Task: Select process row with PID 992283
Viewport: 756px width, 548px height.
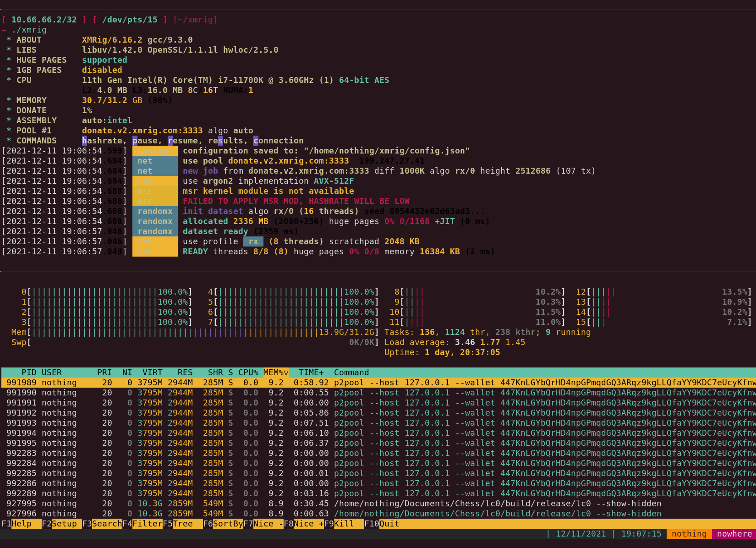Action: pyautogui.click(x=378, y=453)
